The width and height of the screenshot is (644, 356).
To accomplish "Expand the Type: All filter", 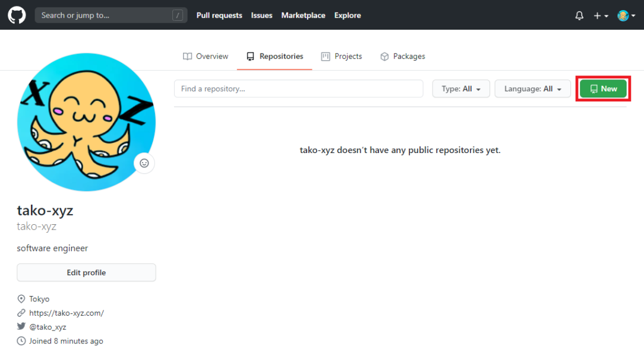I will pyautogui.click(x=461, y=89).
